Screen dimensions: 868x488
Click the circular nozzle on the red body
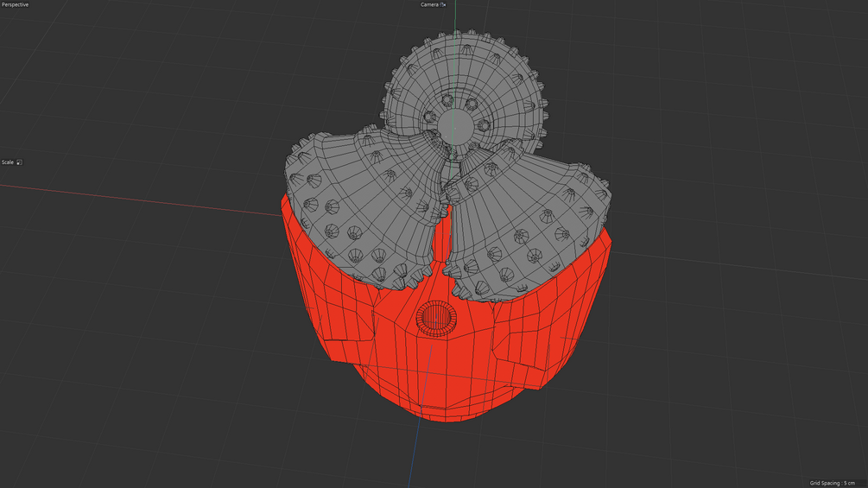[435, 318]
